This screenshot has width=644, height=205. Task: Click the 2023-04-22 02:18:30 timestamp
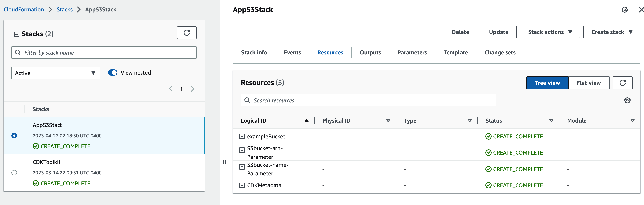click(67, 136)
